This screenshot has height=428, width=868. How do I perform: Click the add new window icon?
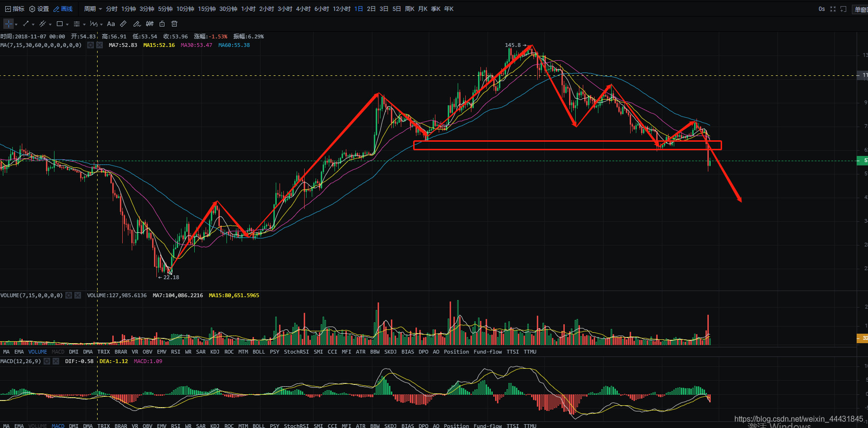tap(843, 9)
